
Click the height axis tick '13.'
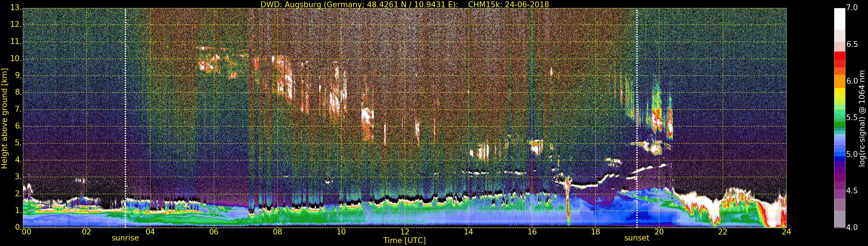click(x=16, y=8)
